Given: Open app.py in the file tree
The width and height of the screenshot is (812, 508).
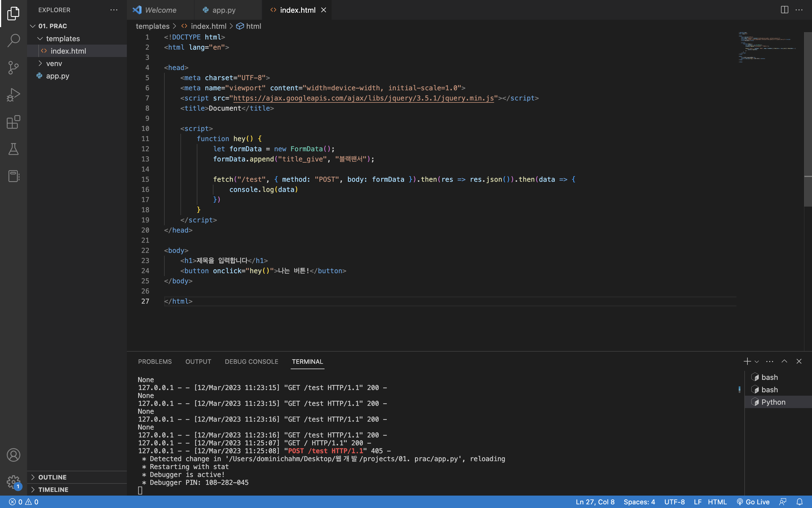Looking at the screenshot, I should [x=77, y=76].
